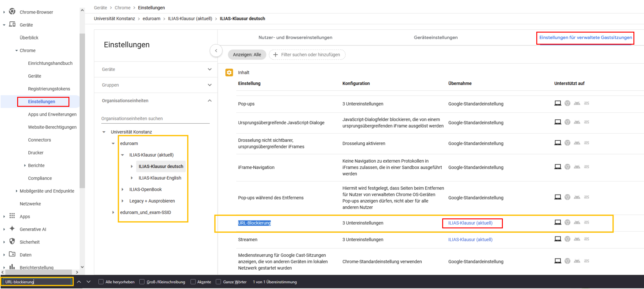Click the Geräte devices icon in sidebar
This screenshot has height=289, width=644.
point(12,24)
